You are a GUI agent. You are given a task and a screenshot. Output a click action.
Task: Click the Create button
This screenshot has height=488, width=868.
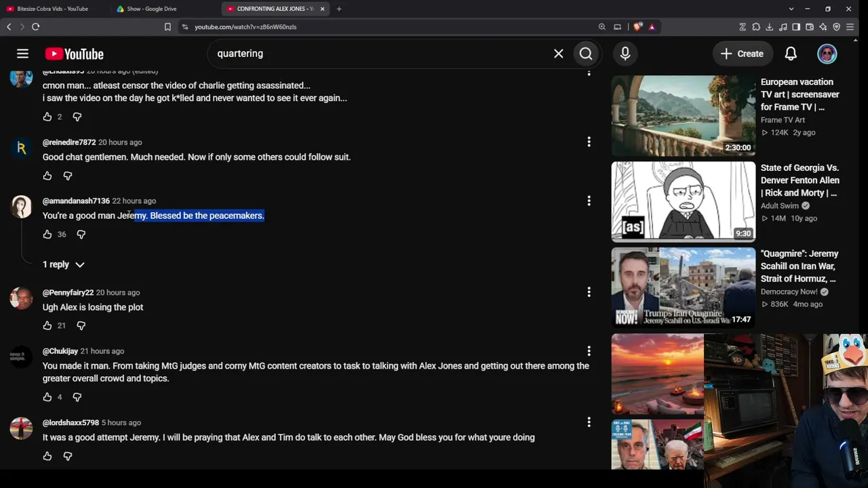pos(742,54)
